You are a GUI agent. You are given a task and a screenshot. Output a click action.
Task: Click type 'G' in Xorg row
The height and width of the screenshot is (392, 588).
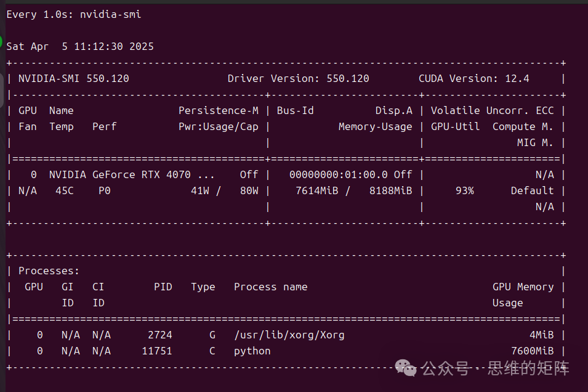pos(212,335)
